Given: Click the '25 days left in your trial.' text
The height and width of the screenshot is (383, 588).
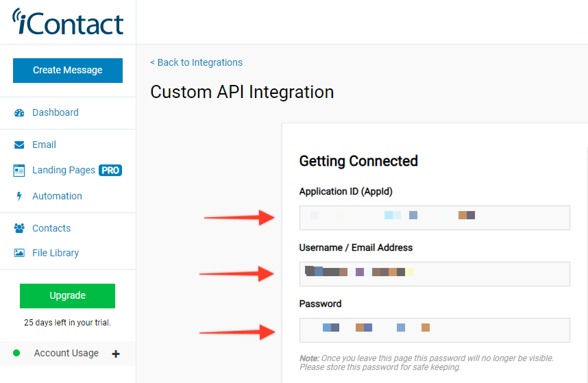Looking at the screenshot, I should point(67,323).
